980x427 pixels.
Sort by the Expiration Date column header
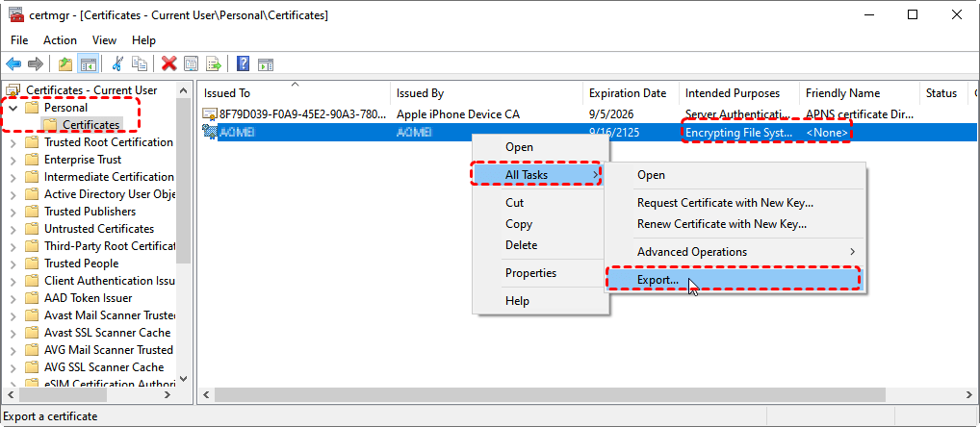pyautogui.click(x=628, y=93)
